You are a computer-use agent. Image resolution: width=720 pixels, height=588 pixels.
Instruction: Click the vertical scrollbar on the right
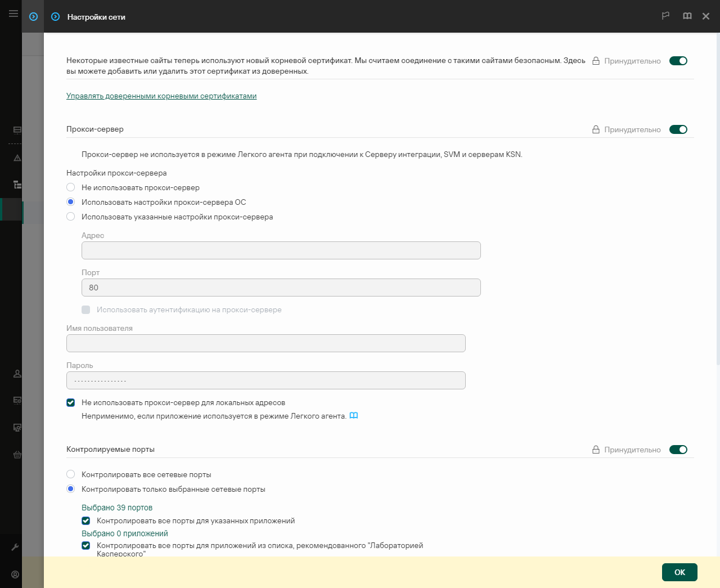(718, 199)
